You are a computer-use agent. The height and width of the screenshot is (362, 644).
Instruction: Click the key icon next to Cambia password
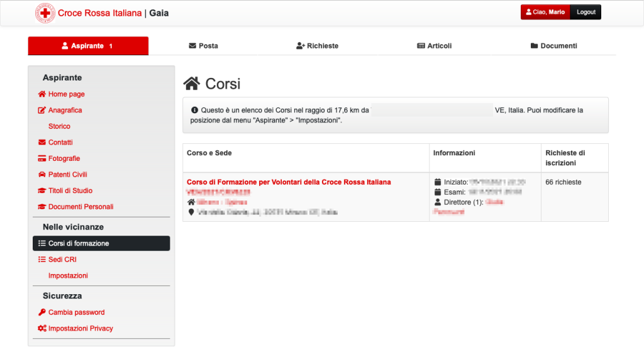click(x=42, y=312)
